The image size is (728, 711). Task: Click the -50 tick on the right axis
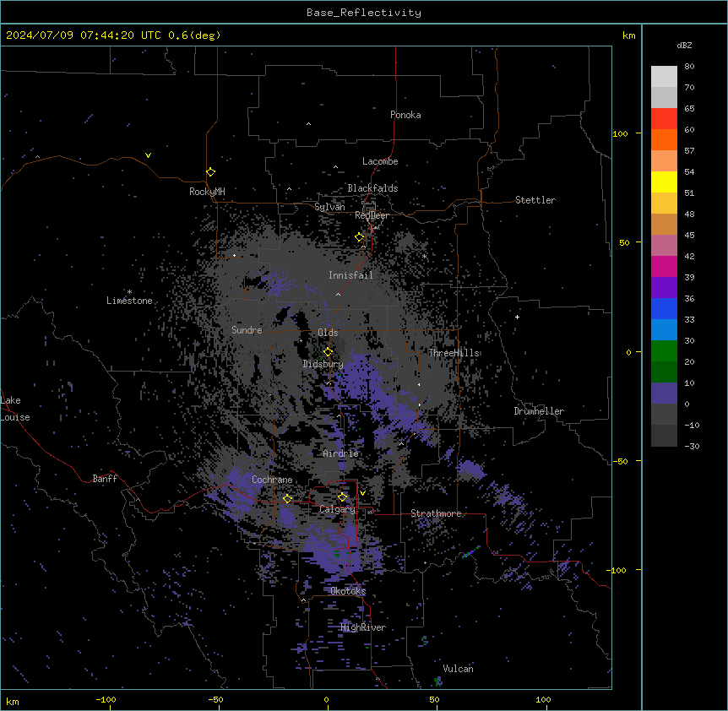pyautogui.click(x=620, y=461)
